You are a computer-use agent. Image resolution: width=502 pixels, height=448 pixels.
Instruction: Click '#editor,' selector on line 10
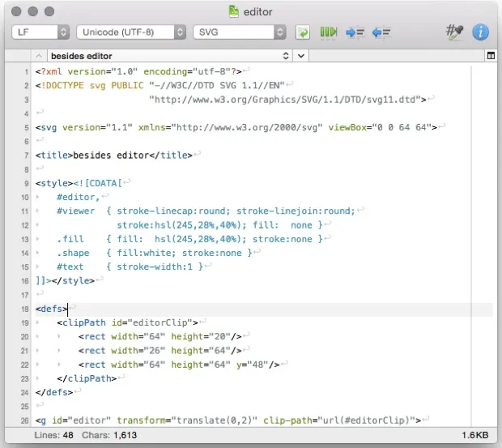[x=79, y=197]
